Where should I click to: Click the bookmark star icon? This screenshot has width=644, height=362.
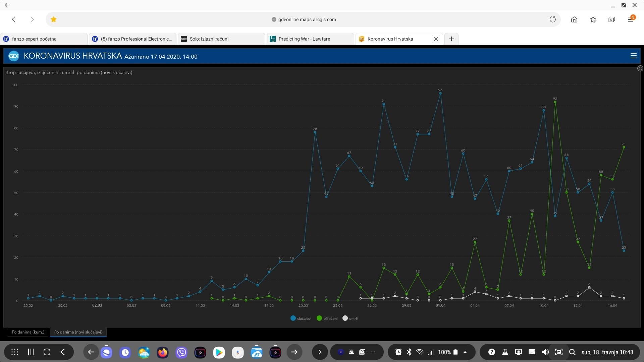click(x=54, y=19)
